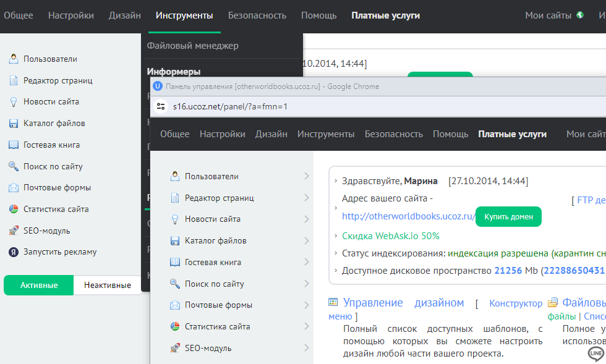Expand the Почтовые формы chevron in the Chrome window
The image size is (606, 364).
click(x=307, y=305)
